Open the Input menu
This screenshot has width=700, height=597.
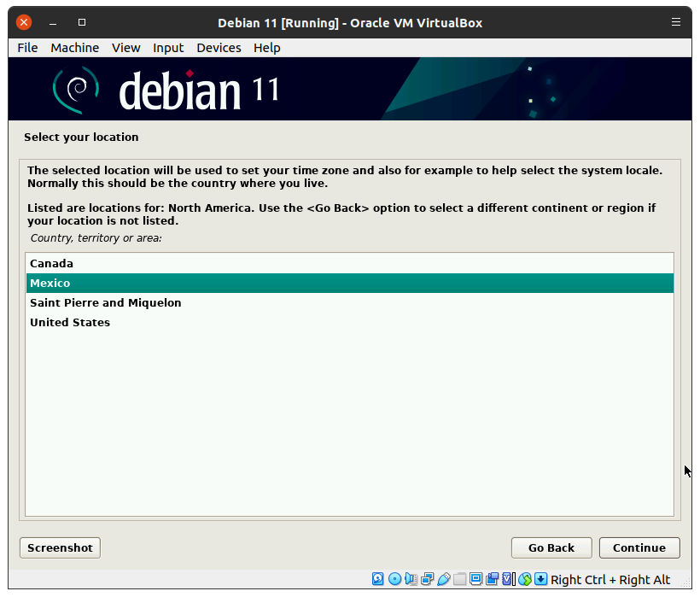click(x=168, y=48)
